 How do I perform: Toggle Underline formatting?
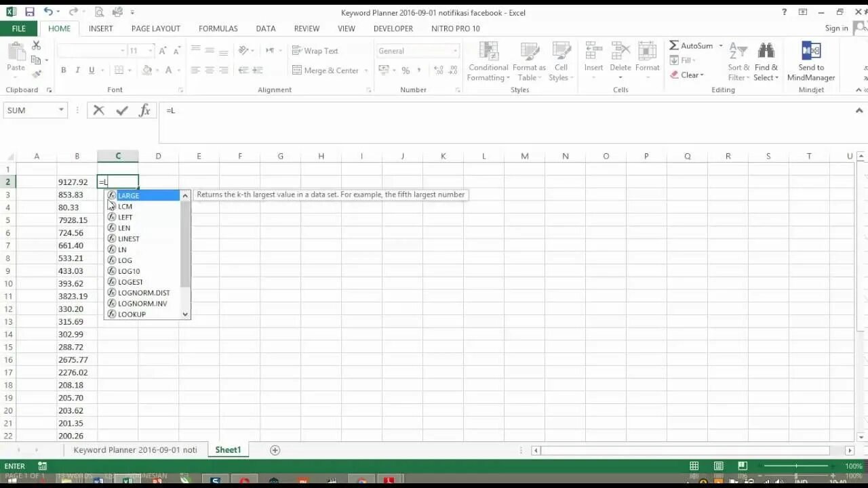click(92, 70)
